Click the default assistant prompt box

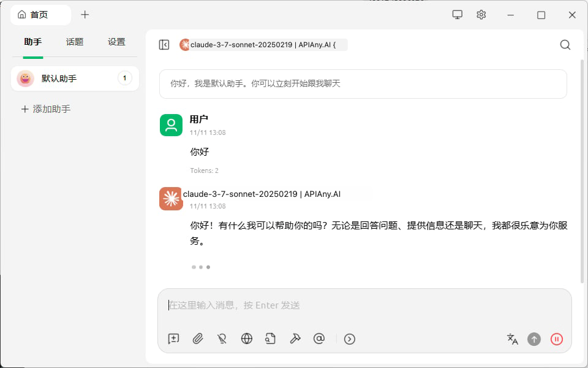[363, 84]
